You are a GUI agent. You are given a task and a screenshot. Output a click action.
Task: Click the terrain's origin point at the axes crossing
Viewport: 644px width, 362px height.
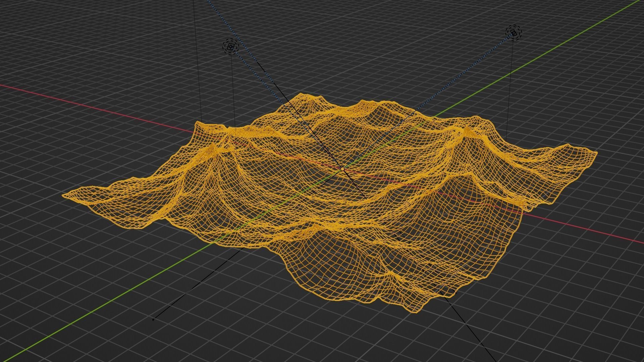coord(342,170)
